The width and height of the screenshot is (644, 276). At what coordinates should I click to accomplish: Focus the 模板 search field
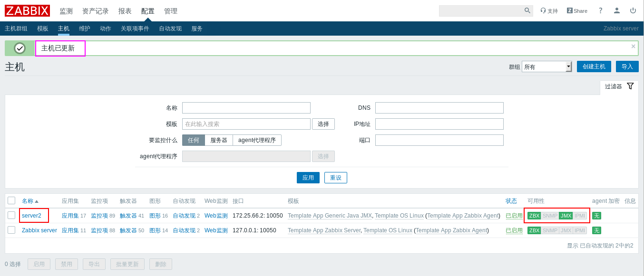click(x=246, y=124)
